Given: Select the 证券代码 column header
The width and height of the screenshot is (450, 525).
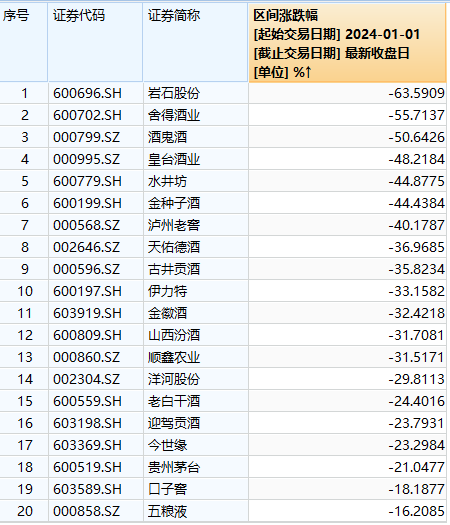Looking at the screenshot, I should 95,42.
